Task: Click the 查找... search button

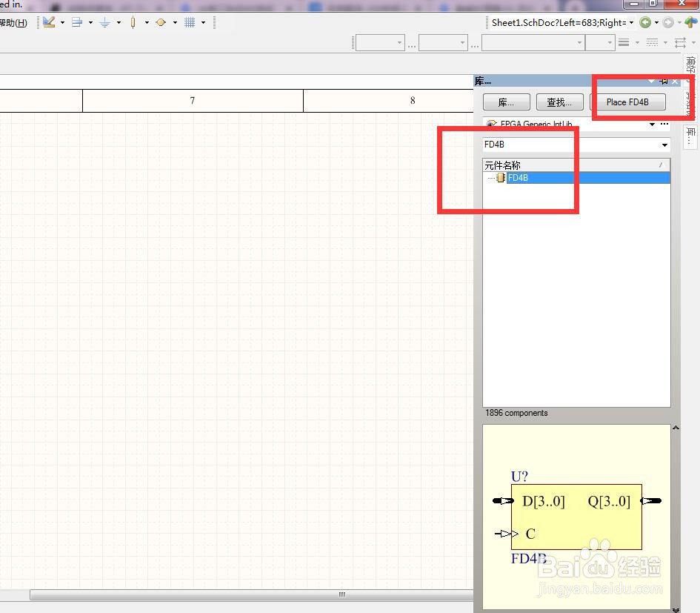Action: [559, 102]
